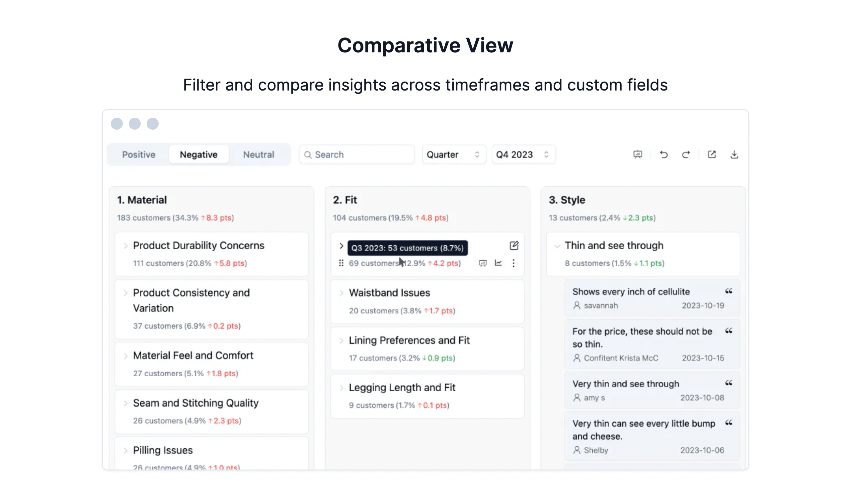Open three-dot menu on hovered Fit card
This screenshot has width=843, height=504.
513,263
